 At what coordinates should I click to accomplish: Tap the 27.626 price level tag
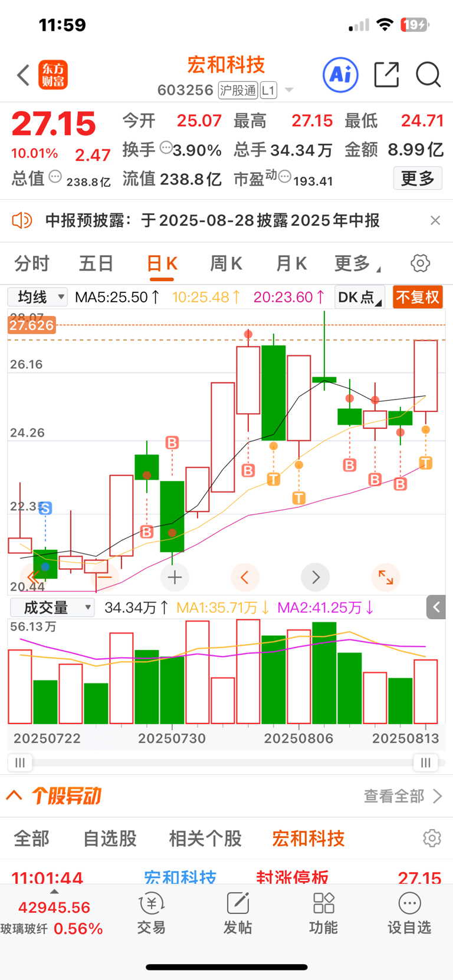[31, 325]
